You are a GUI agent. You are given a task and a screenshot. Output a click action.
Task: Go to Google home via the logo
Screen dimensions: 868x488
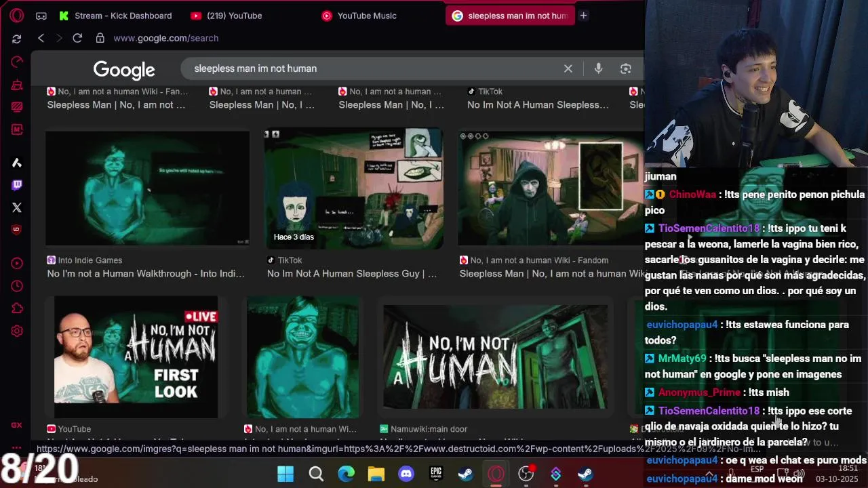pyautogui.click(x=124, y=69)
